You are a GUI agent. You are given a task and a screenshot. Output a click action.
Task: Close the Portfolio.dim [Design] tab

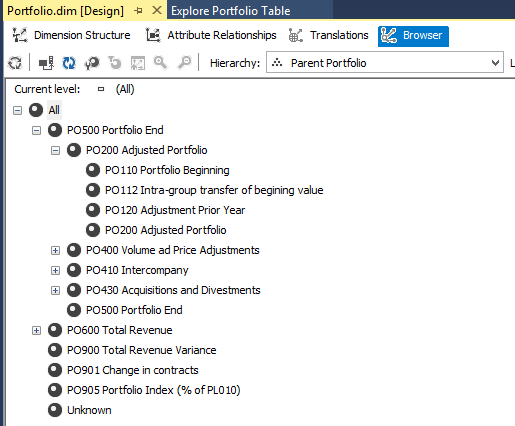(x=157, y=10)
